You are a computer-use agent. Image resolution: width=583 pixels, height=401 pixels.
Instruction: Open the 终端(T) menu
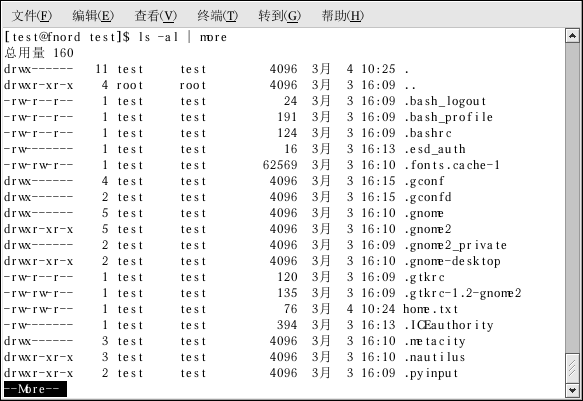(218, 16)
